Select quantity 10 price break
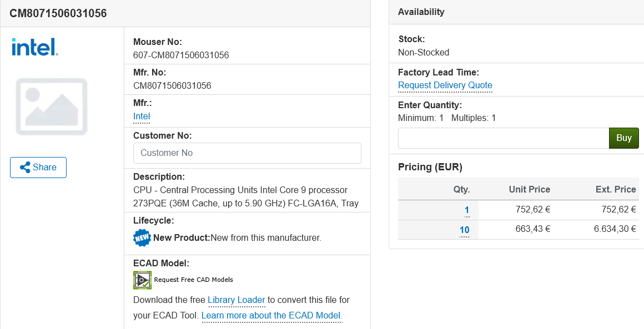 [x=464, y=230]
